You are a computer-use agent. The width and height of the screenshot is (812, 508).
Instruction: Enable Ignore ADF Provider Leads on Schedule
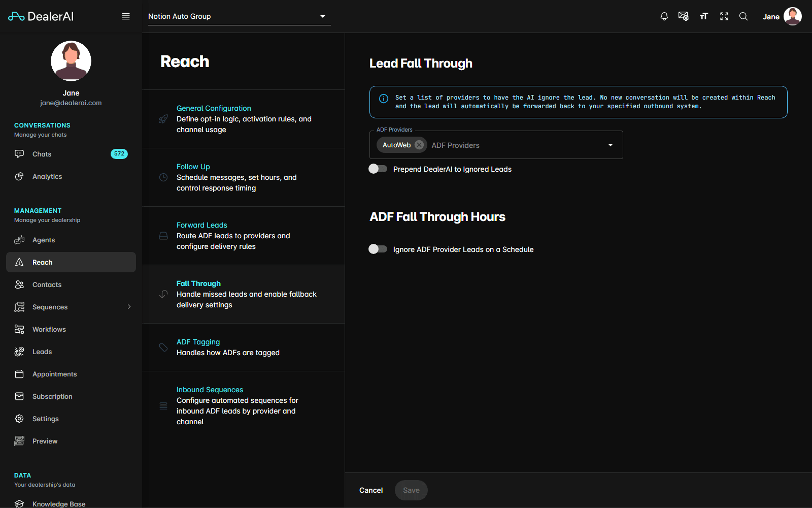coord(378,249)
